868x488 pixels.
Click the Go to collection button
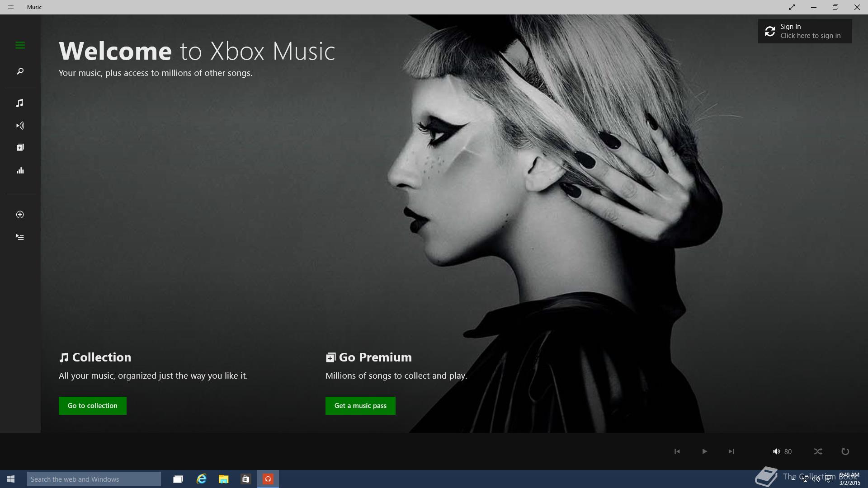click(93, 406)
